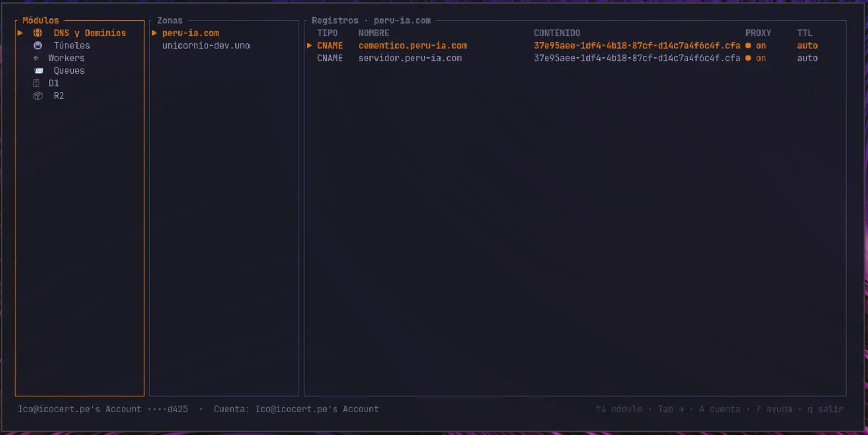
Task: Open the D1 module
Action: pyautogui.click(x=54, y=83)
